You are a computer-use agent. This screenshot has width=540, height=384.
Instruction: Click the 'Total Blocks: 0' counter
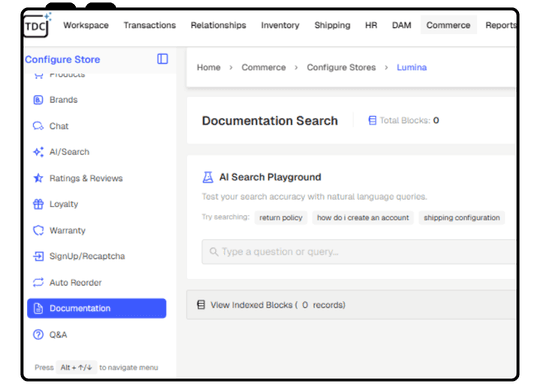coord(404,120)
